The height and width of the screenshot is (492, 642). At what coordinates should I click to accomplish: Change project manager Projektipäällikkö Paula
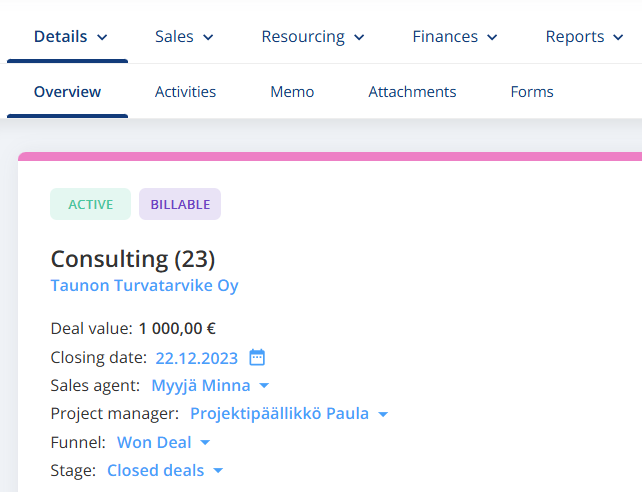coord(289,414)
